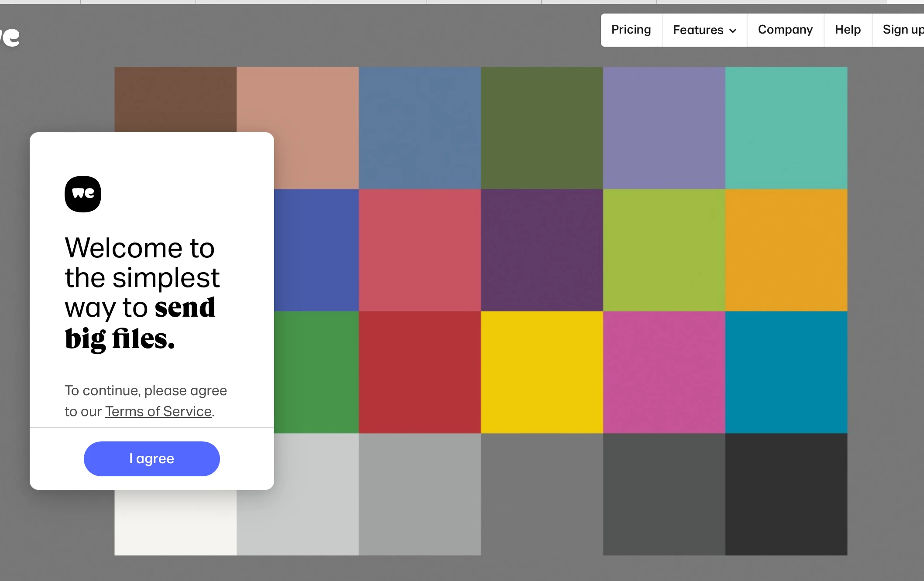The height and width of the screenshot is (581, 924).
Task: Select the dark purple color square
Action: (x=542, y=250)
